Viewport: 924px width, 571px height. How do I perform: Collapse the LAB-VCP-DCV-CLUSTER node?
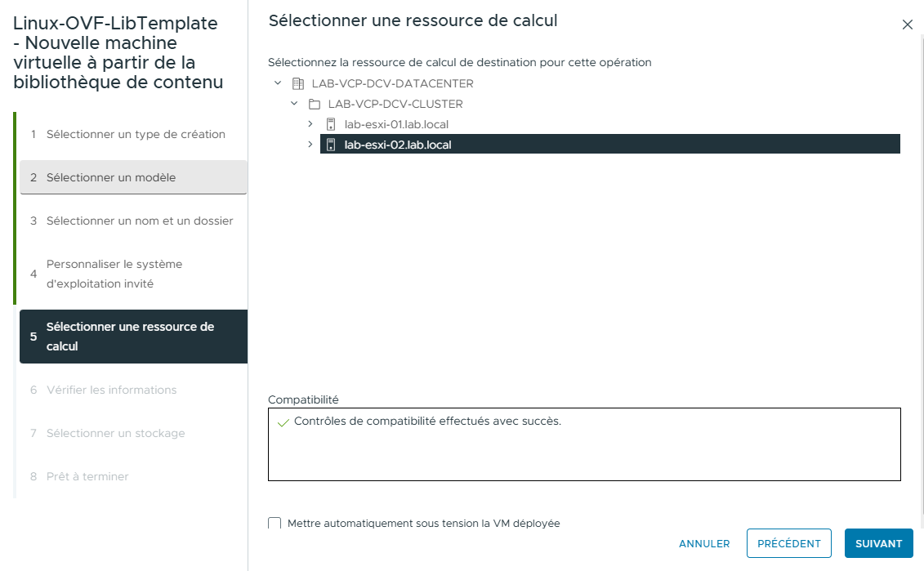click(x=294, y=103)
